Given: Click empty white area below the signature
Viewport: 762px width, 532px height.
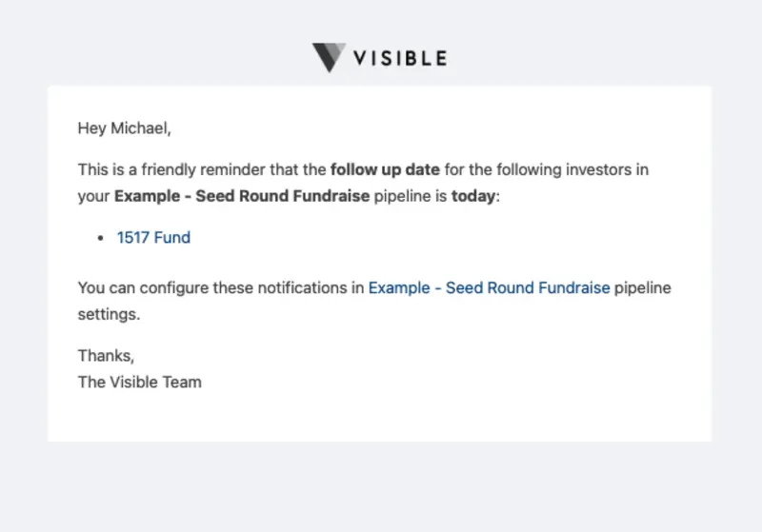Looking at the screenshot, I should (x=381, y=415).
